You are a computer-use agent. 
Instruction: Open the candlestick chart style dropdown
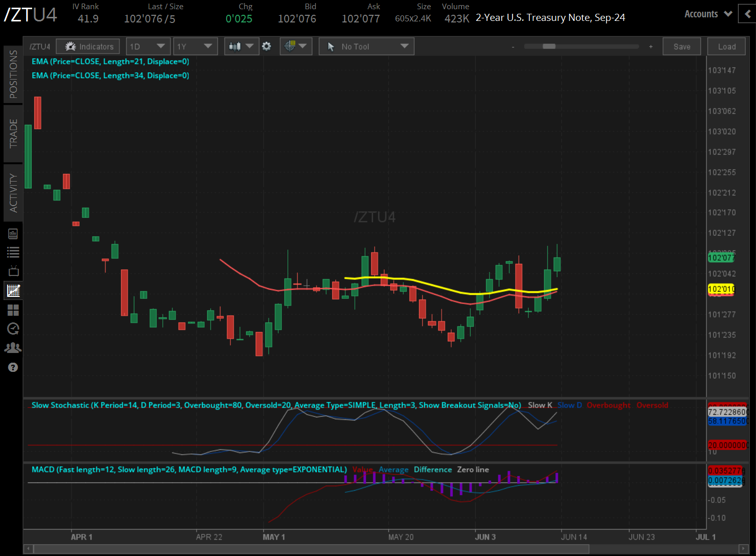[x=241, y=46]
